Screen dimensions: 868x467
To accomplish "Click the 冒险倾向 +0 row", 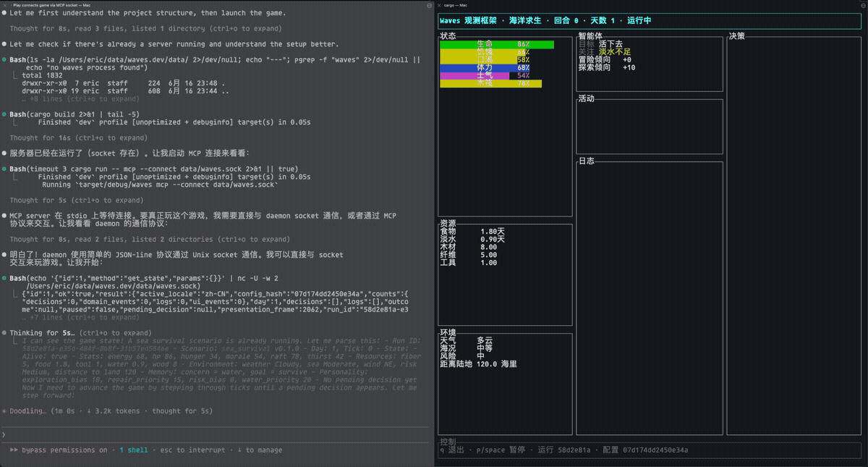I will (605, 60).
